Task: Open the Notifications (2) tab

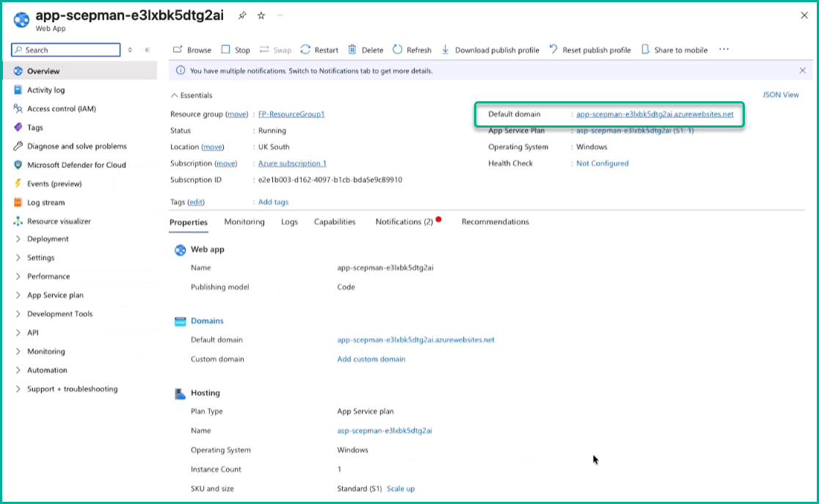Action: (x=404, y=222)
